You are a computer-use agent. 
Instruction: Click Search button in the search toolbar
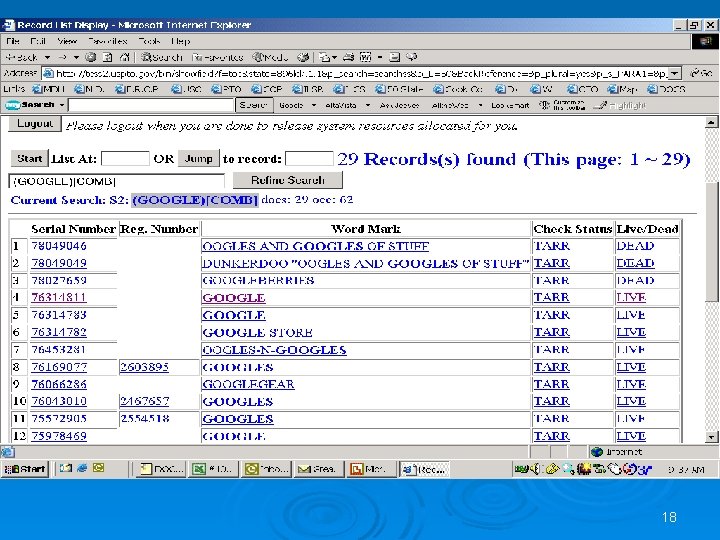click(x=253, y=105)
